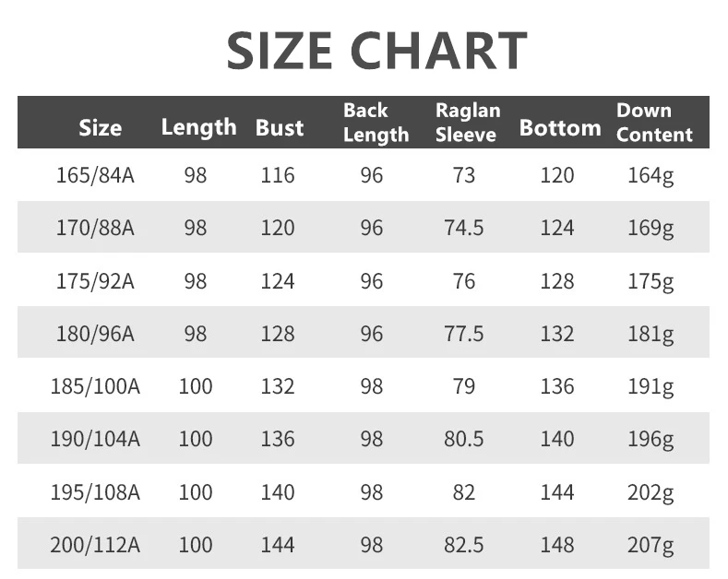Select the 116 bust measurement cell
This screenshot has height=579, width=728.
(278, 175)
